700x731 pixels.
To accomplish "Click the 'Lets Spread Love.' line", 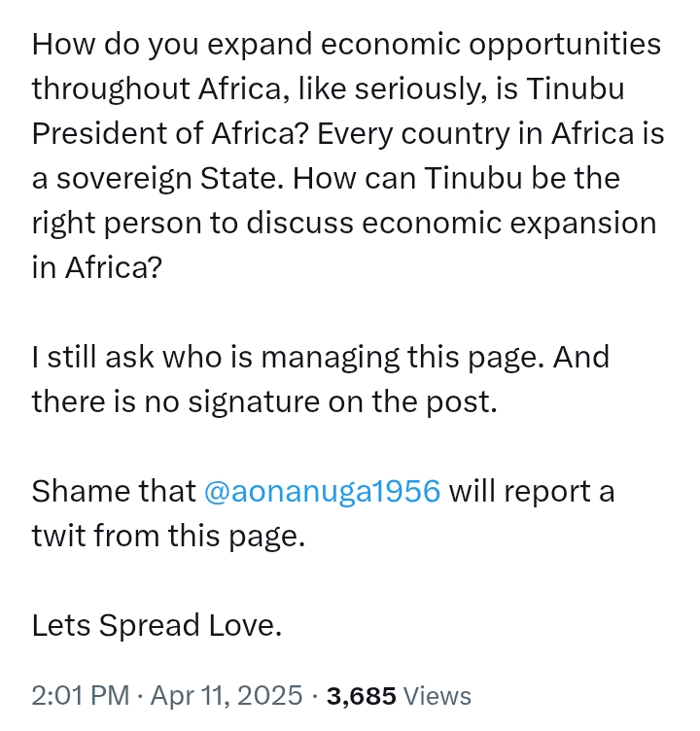I will click(x=157, y=625).
